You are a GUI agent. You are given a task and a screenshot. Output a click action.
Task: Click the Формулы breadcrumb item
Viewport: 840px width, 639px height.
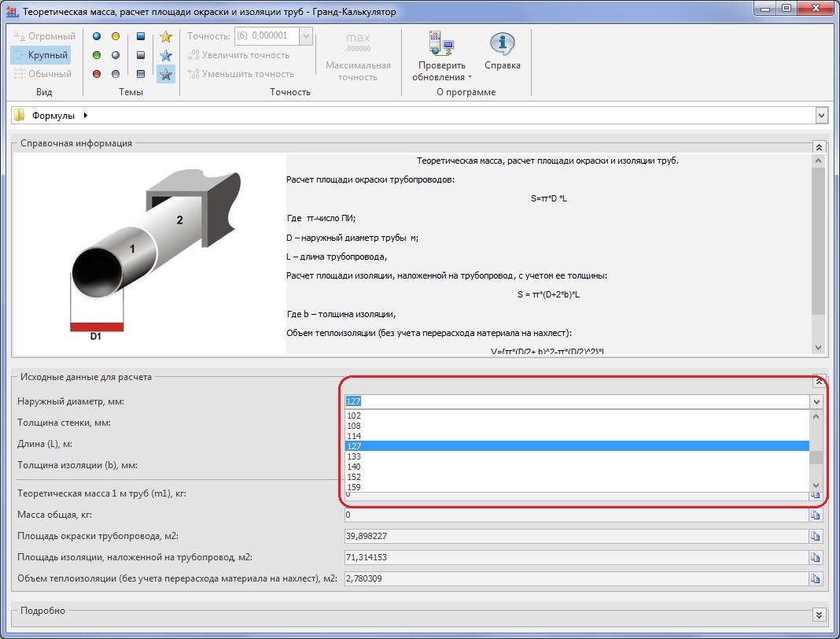[53, 116]
